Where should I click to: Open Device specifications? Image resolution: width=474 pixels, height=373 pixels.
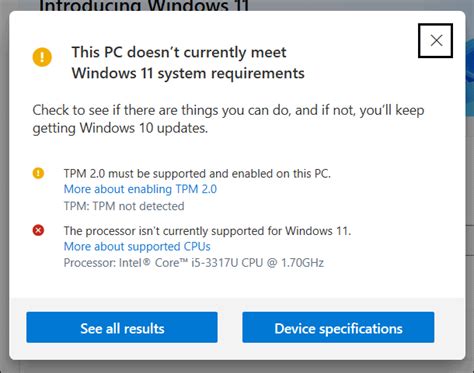point(338,327)
